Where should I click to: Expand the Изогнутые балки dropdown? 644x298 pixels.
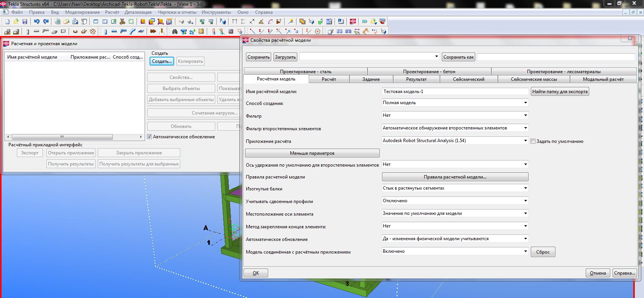[x=525, y=188]
